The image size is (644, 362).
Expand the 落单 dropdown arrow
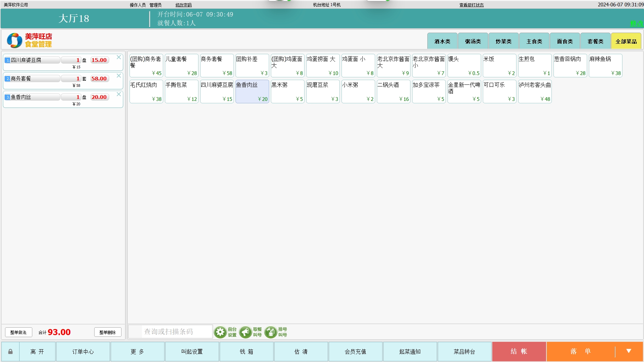[629, 351]
